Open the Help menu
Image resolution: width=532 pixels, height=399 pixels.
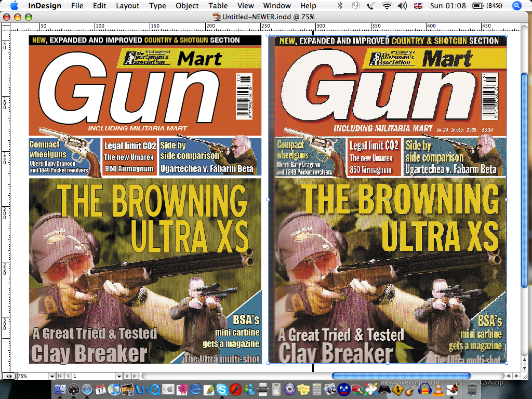tap(308, 5)
